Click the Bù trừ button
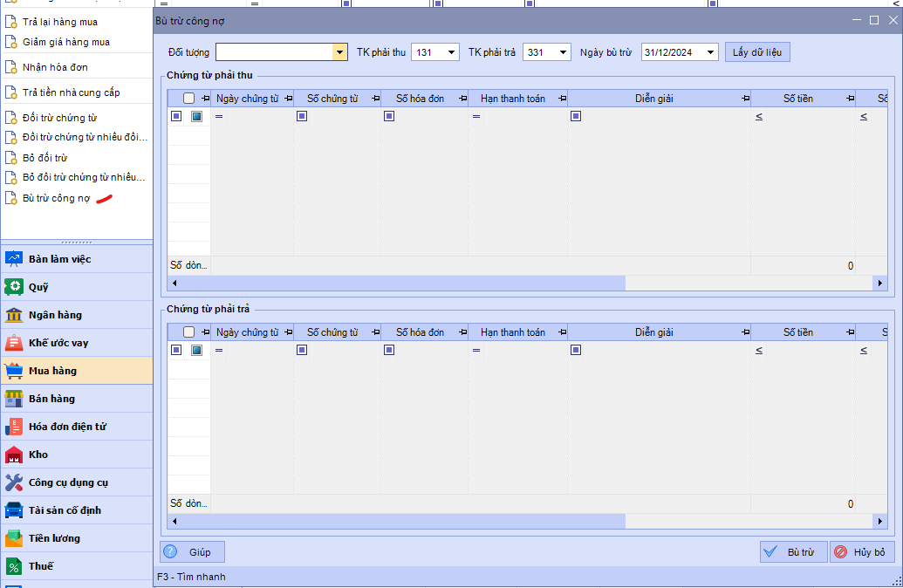 tap(792, 552)
